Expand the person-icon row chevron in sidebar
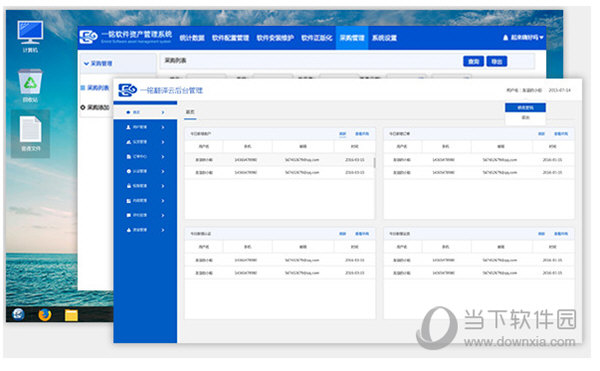Image resolution: width=600 pixels, height=371 pixels. 163,127
